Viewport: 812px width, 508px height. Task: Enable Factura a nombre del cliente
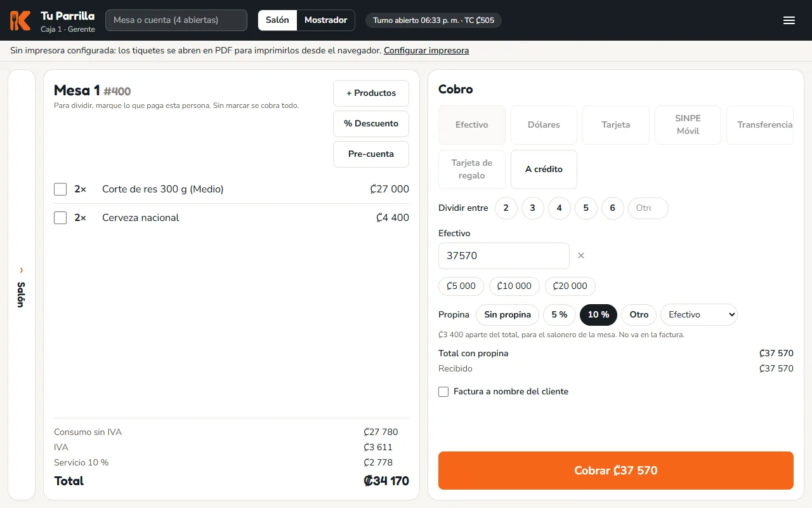[x=443, y=392]
